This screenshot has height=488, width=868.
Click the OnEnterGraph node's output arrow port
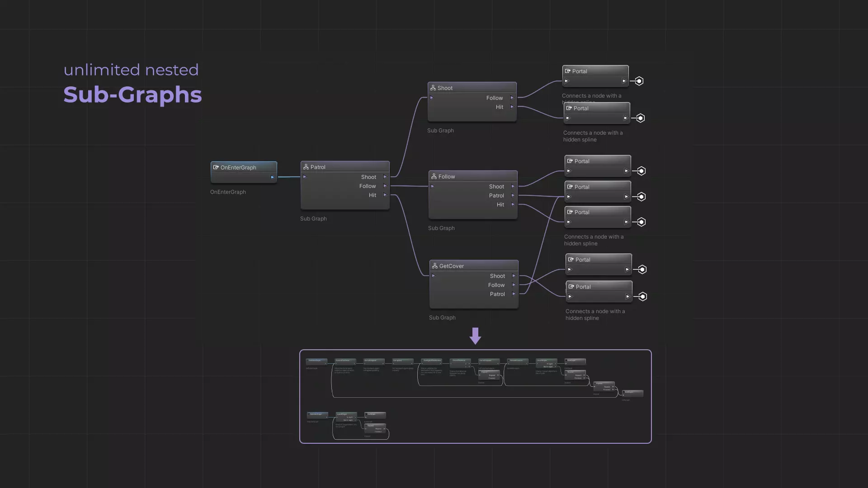[x=273, y=177]
